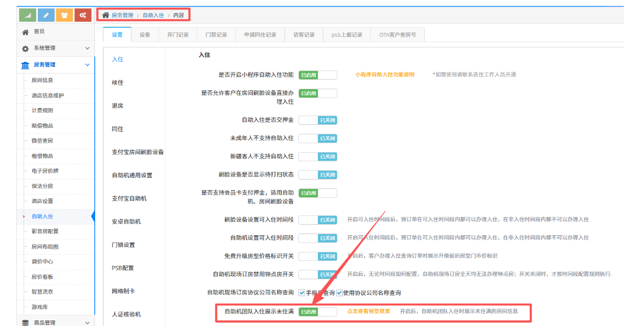644x335 pixels.
Task: Toggle 是否允许客户在房间刷脸设备直接办理入住 switch
Action: [x=318, y=94]
